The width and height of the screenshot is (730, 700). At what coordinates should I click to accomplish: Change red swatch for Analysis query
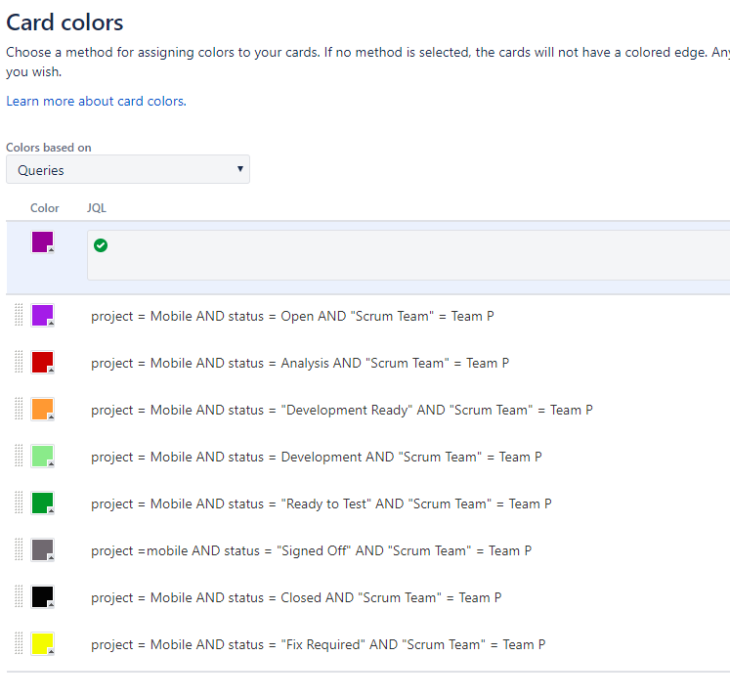[x=42, y=363]
